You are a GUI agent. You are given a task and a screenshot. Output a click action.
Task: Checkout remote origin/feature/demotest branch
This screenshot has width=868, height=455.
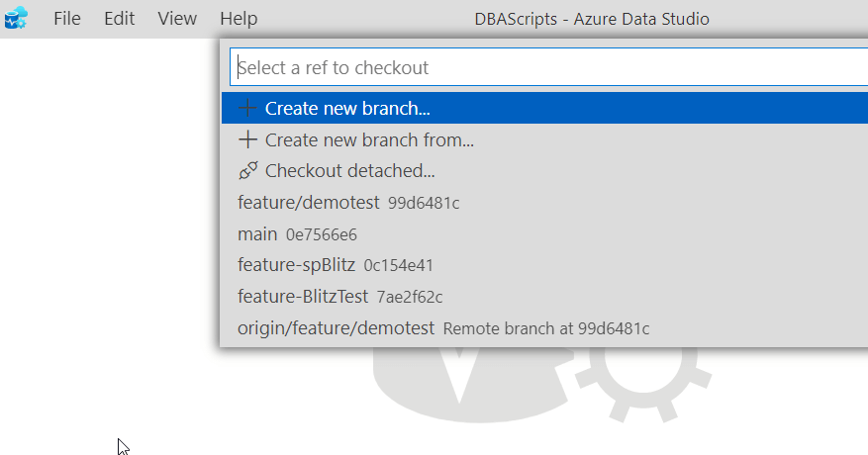[336, 327]
